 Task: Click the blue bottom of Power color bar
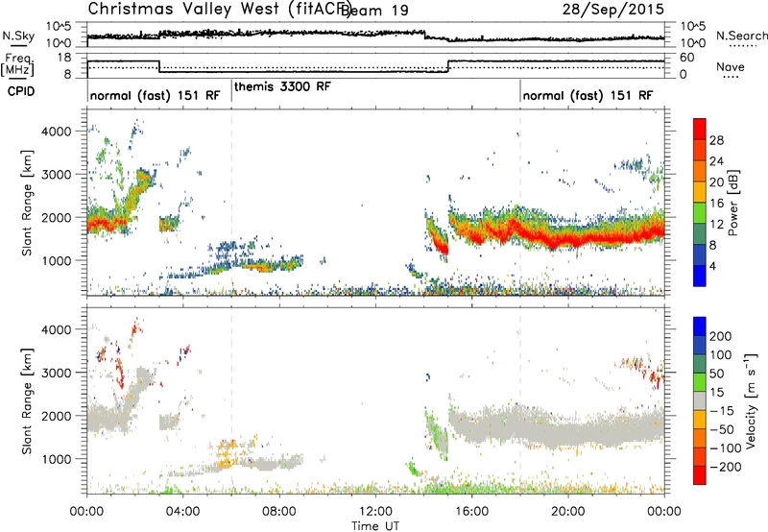[700, 276]
